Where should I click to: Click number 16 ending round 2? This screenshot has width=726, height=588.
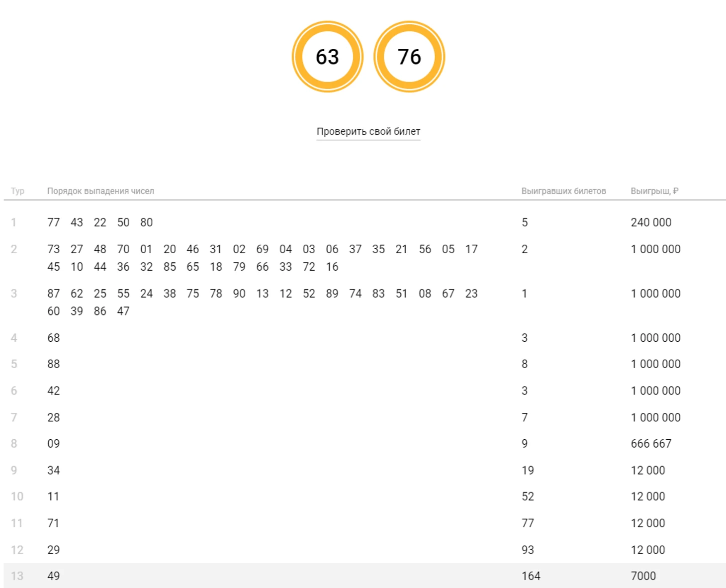[x=332, y=267]
